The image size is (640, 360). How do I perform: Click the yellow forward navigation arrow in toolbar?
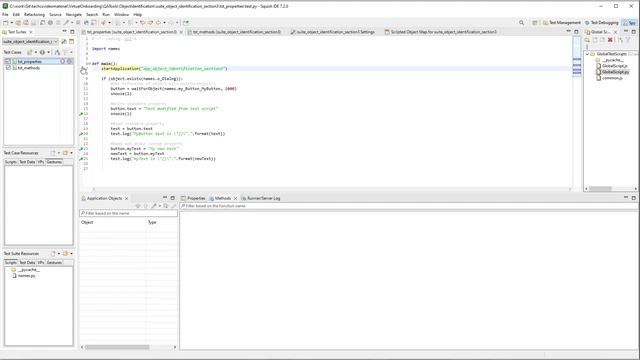pyautogui.click(x=150, y=23)
